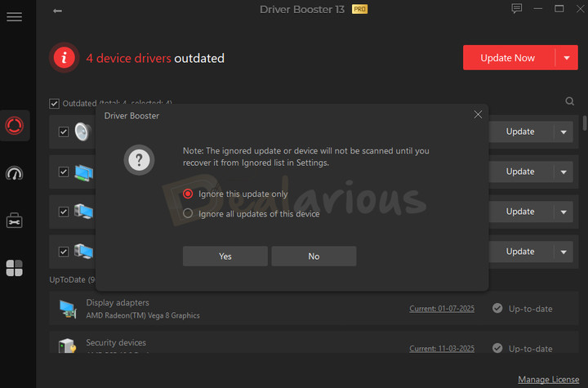This screenshot has height=388, width=588.
Task: Expand the first driver's Update dropdown arrow
Action: point(563,132)
